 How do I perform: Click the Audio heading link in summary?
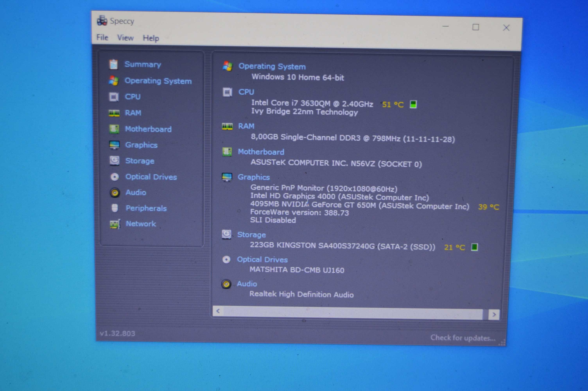tap(247, 284)
